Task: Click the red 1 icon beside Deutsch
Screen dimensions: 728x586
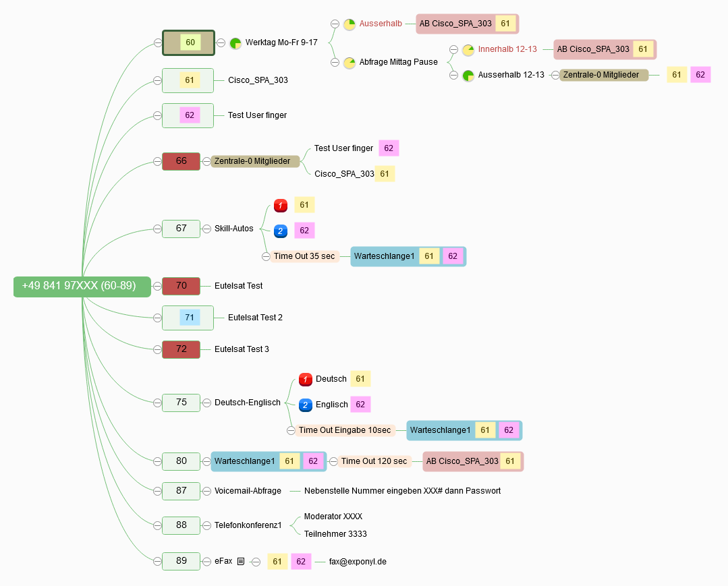Action: coord(306,380)
